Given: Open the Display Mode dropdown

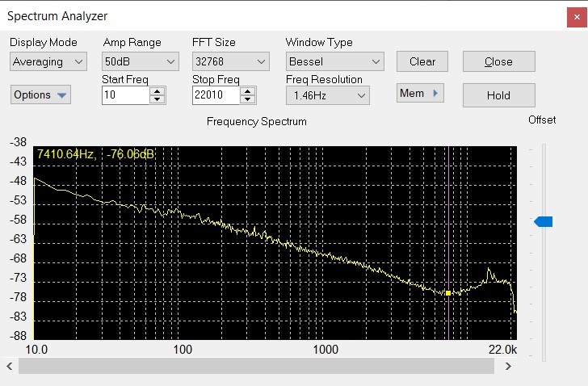Looking at the screenshot, I should [48, 61].
